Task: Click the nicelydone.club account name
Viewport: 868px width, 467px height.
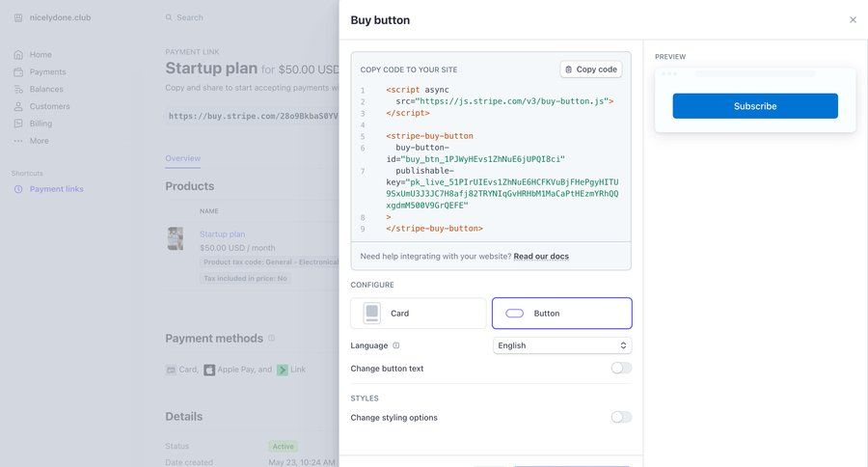Action: click(x=60, y=17)
